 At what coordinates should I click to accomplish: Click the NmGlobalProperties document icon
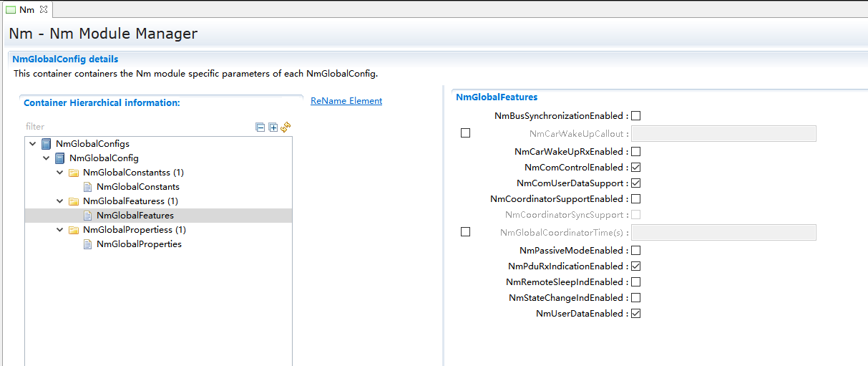coord(88,244)
